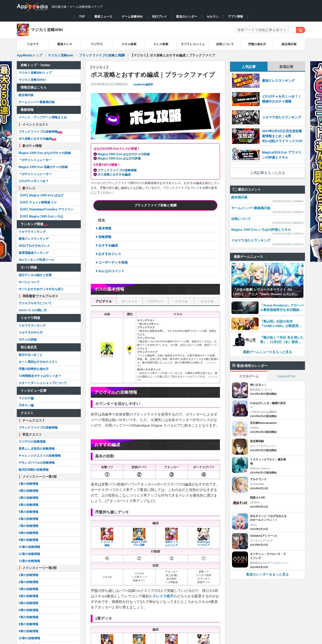Click 配信カレンダーをもっと見る link
The height and width of the screenshot is (644, 322).
pos(267,575)
